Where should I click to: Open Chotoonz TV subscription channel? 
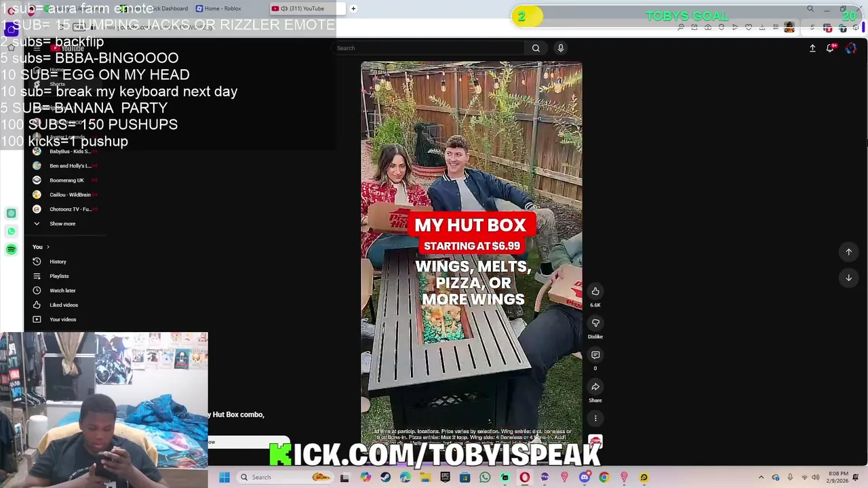(x=70, y=209)
